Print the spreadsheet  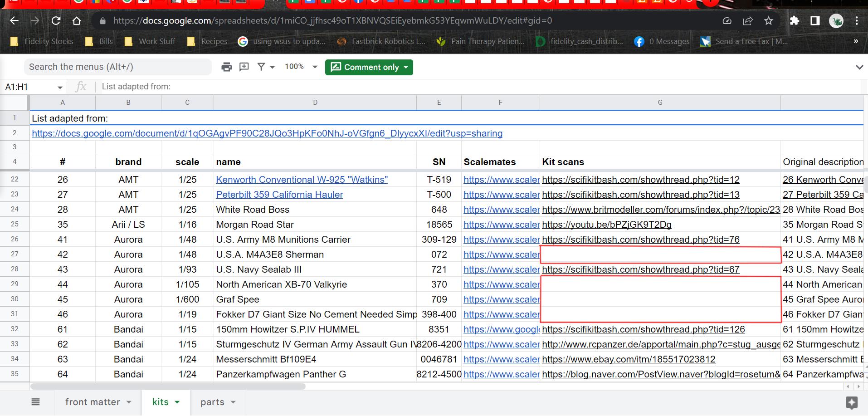pyautogui.click(x=226, y=67)
